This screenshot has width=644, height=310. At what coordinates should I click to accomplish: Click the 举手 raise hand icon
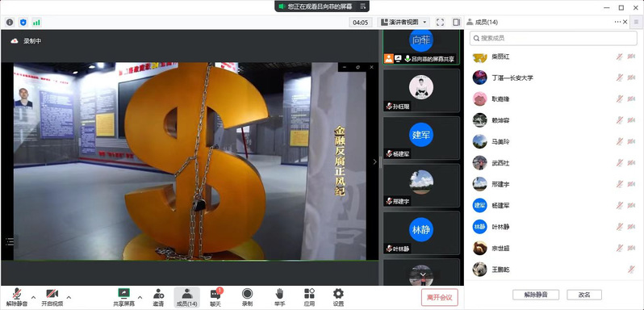pos(279,297)
